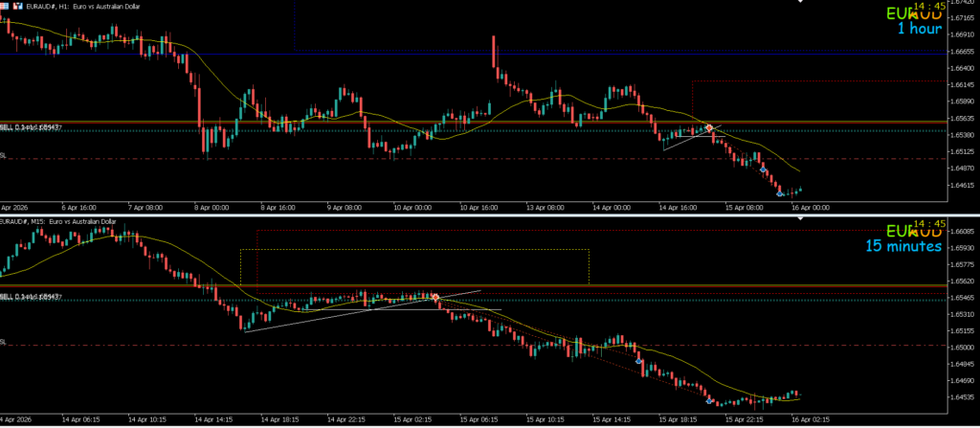The width and height of the screenshot is (980, 428).
Task: Click the lowest blue exit marker on H1 chart
Action: [x=780, y=193]
